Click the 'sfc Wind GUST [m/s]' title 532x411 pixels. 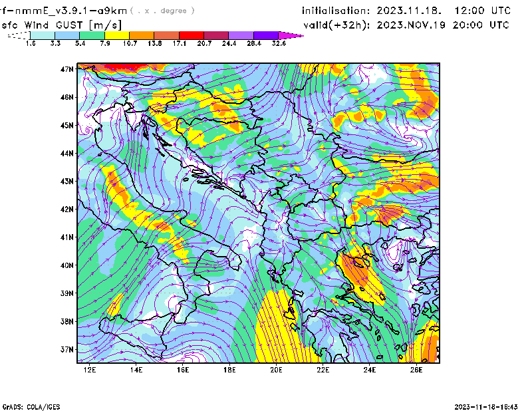(x=61, y=25)
